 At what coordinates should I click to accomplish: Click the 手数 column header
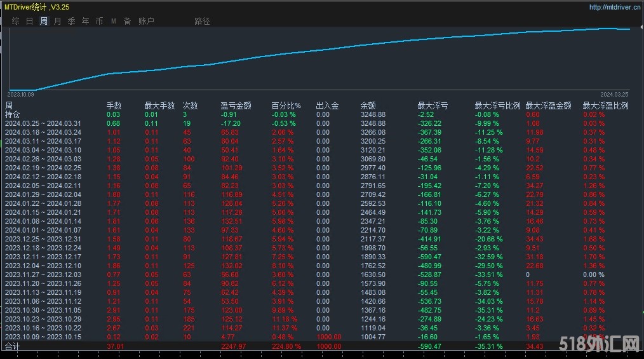pos(114,105)
